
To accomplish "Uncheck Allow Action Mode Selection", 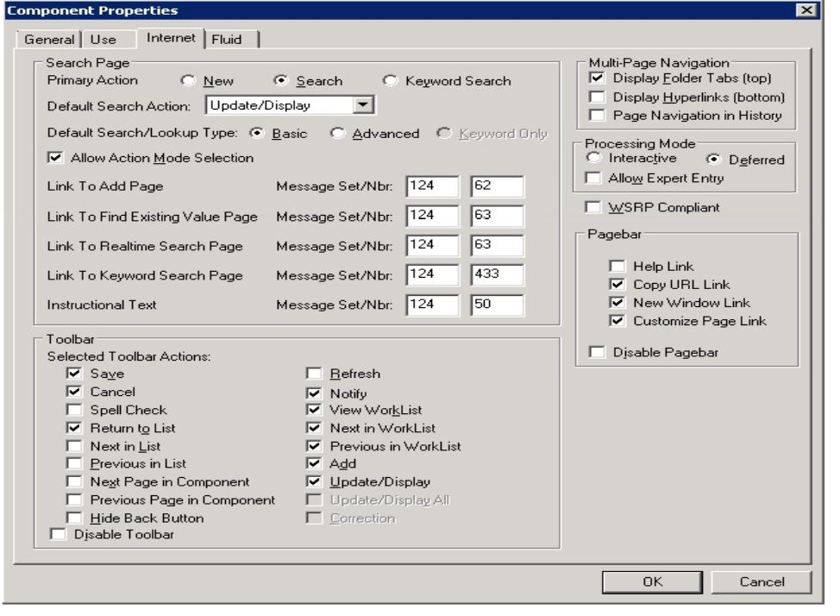I will (x=56, y=158).
